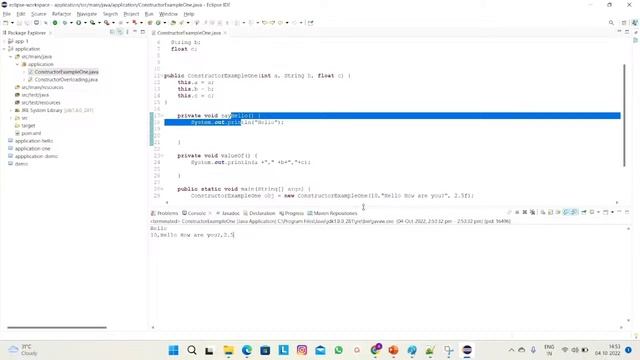Image resolution: width=640 pixels, height=360 pixels.
Task: Click Collapse All in Package Explorer
Action: click(112, 32)
